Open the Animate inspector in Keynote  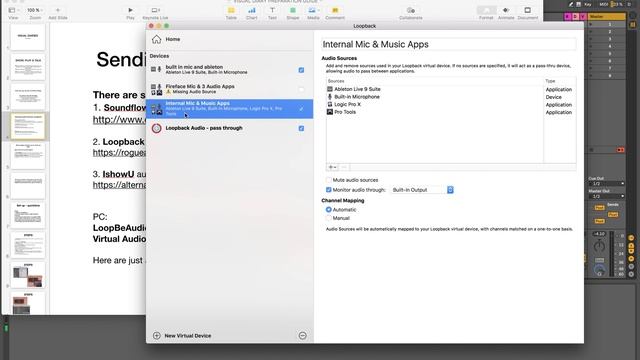[x=506, y=13]
